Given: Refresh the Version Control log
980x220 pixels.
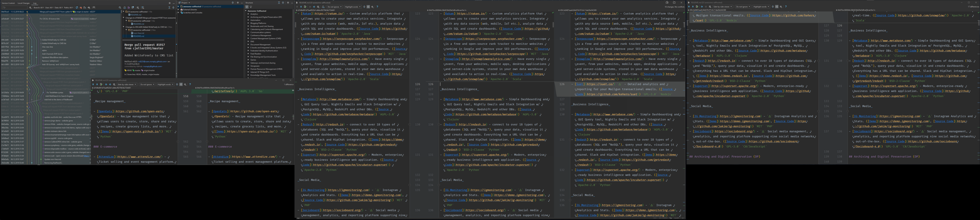Looking at the screenshot, I should point(77,8).
